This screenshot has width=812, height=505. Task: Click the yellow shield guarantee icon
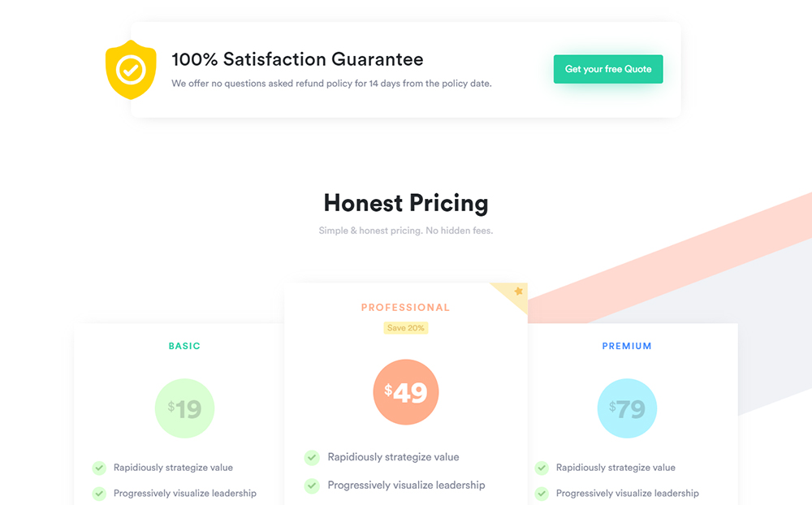click(x=131, y=69)
